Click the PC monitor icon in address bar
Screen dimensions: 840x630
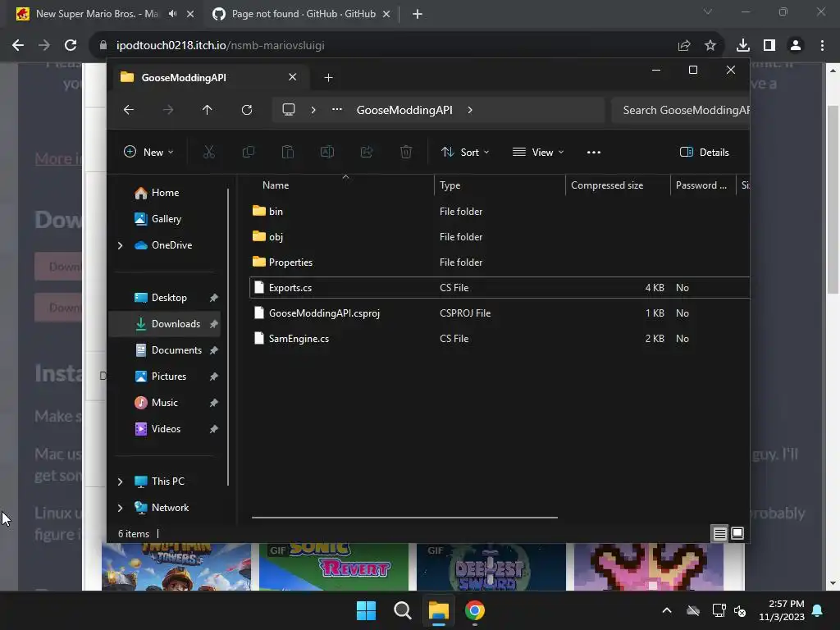[x=289, y=110]
